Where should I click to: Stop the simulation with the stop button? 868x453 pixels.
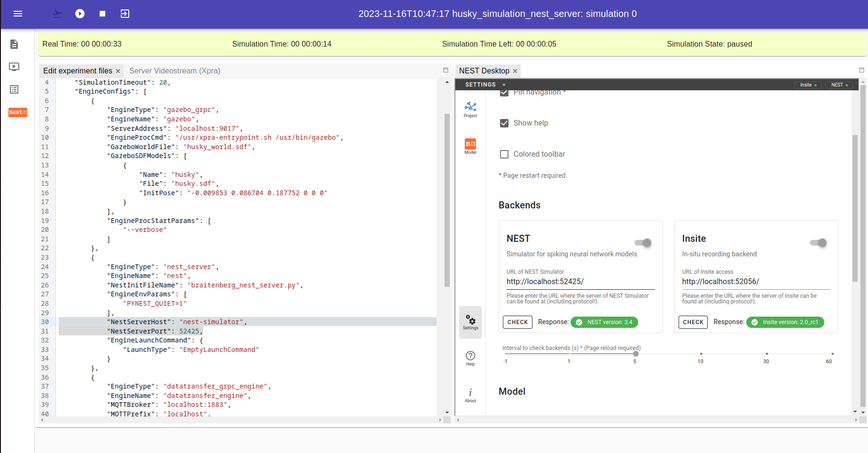(102, 14)
